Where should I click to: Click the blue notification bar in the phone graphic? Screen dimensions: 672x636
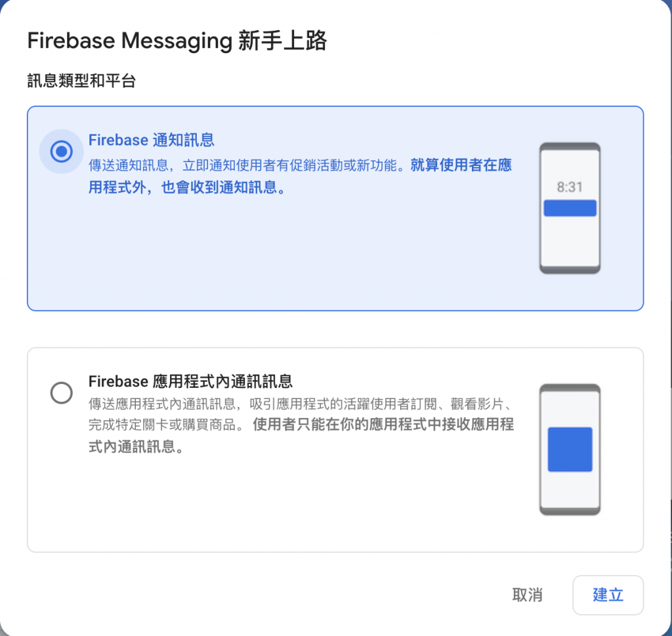coord(570,208)
